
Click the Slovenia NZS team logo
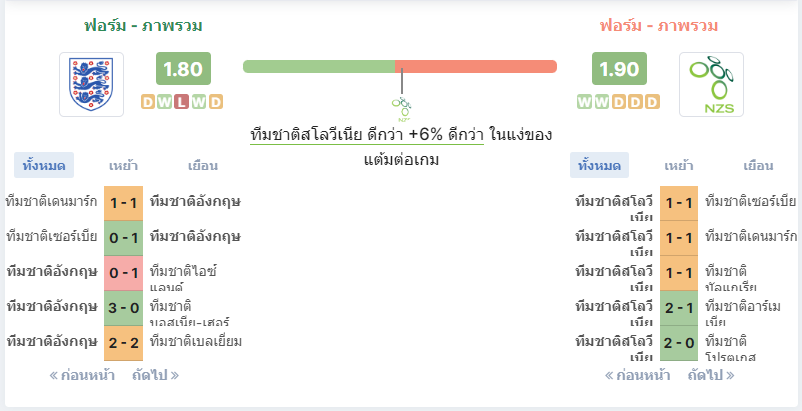pos(711,84)
